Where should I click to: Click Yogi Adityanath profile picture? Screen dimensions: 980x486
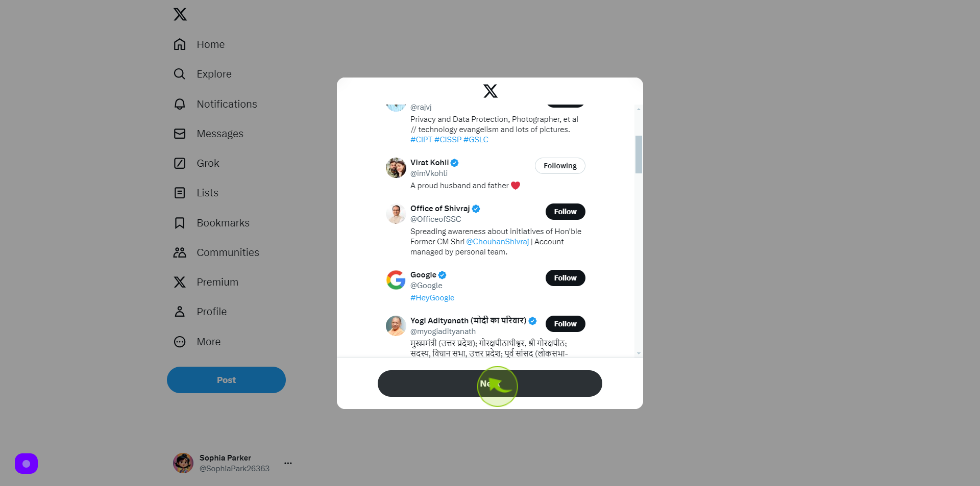(x=396, y=326)
